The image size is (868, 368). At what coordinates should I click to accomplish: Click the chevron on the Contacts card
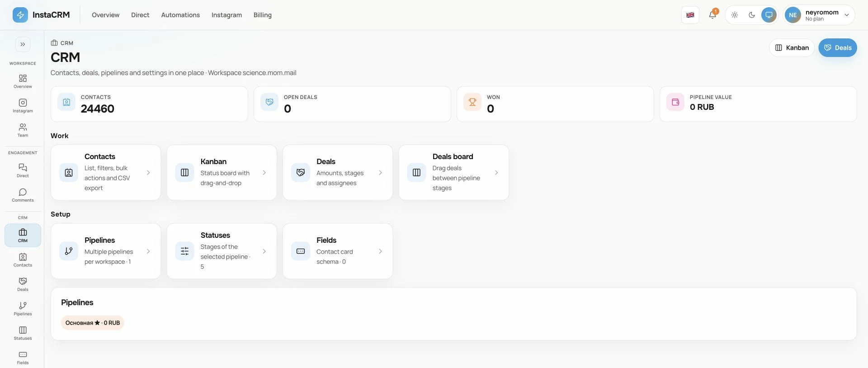(x=148, y=173)
